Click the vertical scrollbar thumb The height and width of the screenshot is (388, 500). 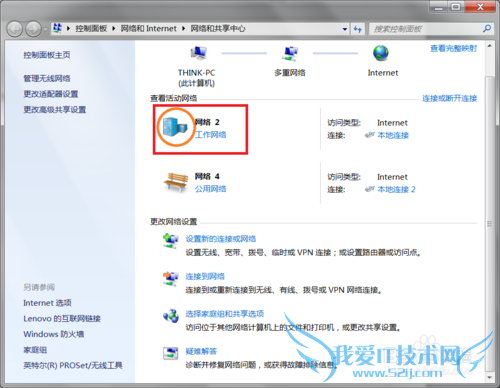point(489,223)
